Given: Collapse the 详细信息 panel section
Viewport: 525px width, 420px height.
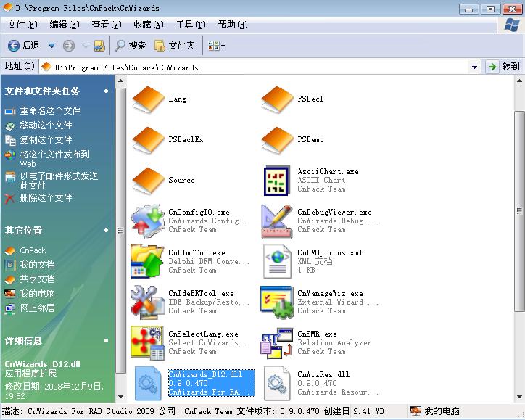Looking at the screenshot, I should point(107,341).
